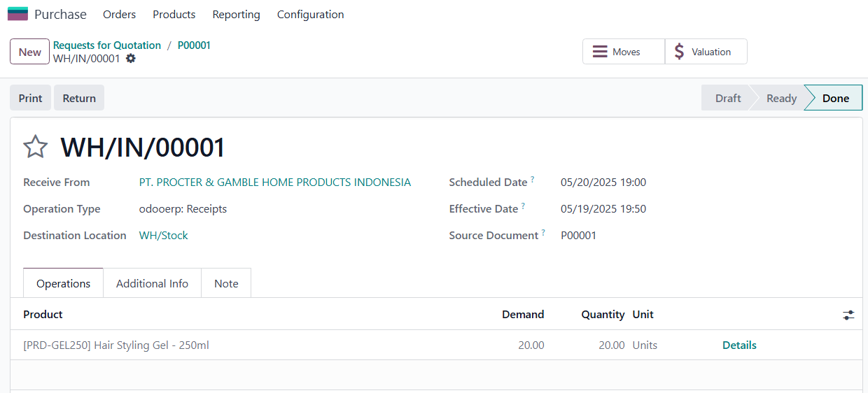868x393 pixels.
Task: Open the Reporting menu
Action: tap(237, 14)
